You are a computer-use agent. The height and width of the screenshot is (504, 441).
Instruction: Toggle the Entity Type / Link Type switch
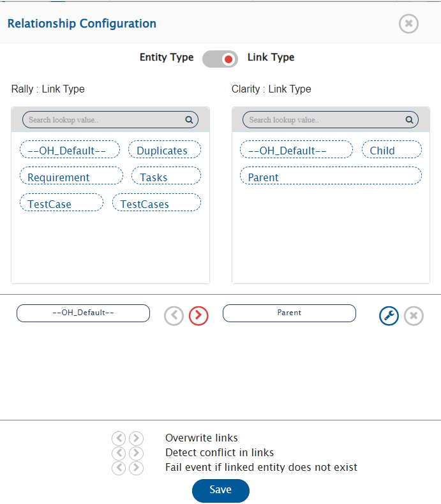coord(220,59)
